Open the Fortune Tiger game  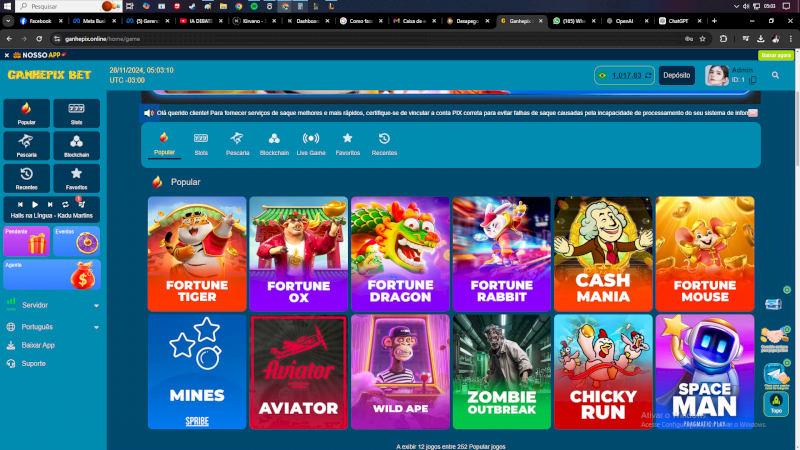[197, 254]
